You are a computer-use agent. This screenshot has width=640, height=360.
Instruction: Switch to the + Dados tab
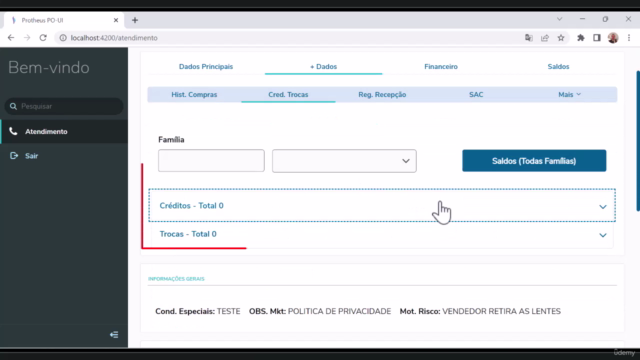point(323,67)
